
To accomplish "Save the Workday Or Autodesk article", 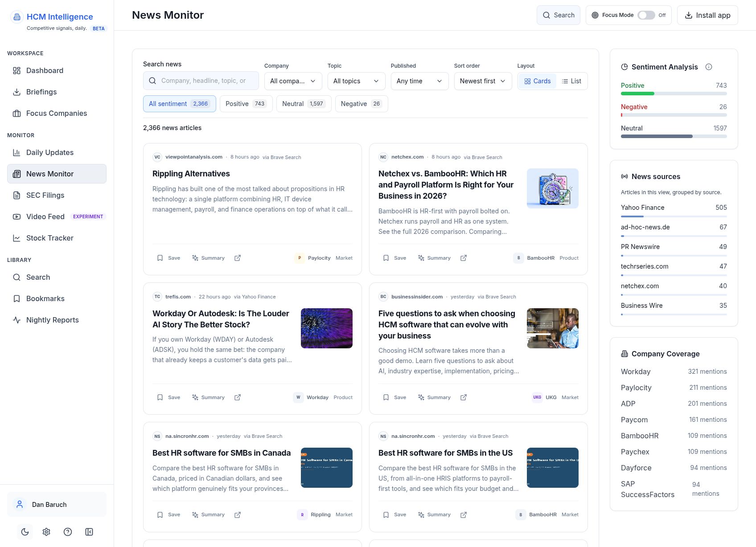I will click(168, 397).
